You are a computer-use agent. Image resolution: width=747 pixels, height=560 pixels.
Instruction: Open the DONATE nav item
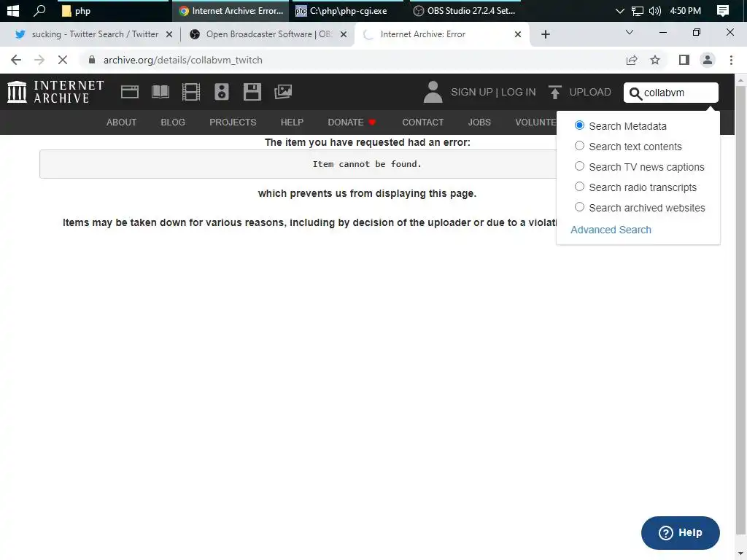pyautogui.click(x=352, y=122)
